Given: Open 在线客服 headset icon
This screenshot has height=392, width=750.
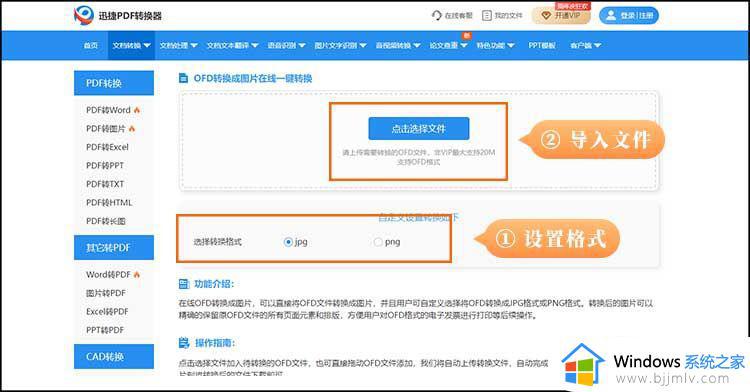Looking at the screenshot, I should (436, 15).
